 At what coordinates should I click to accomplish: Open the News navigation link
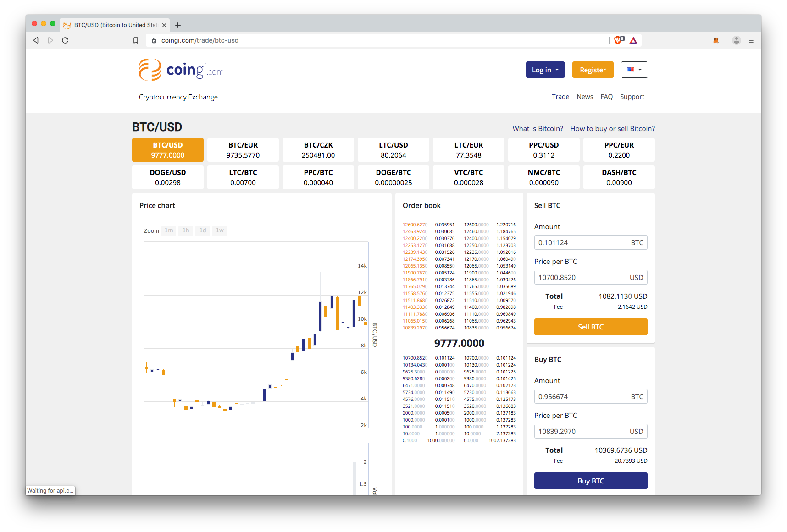pos(585,97)
